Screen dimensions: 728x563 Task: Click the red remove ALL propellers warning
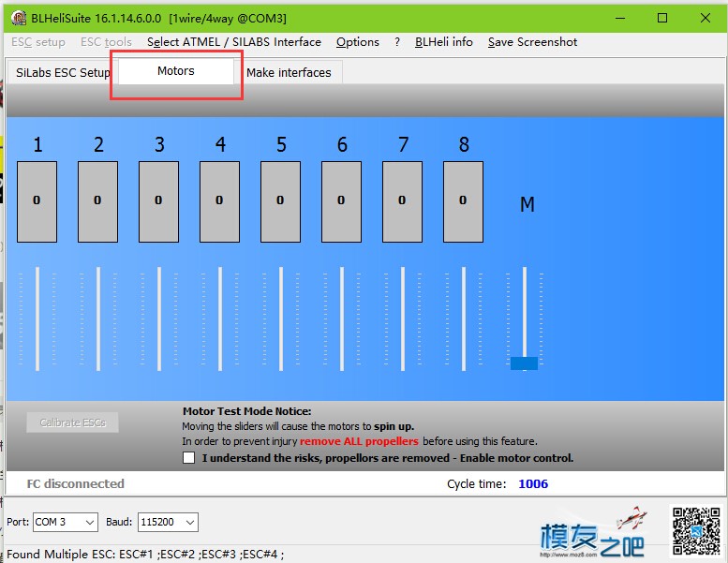pyautogui.click(x=359, y=441)
